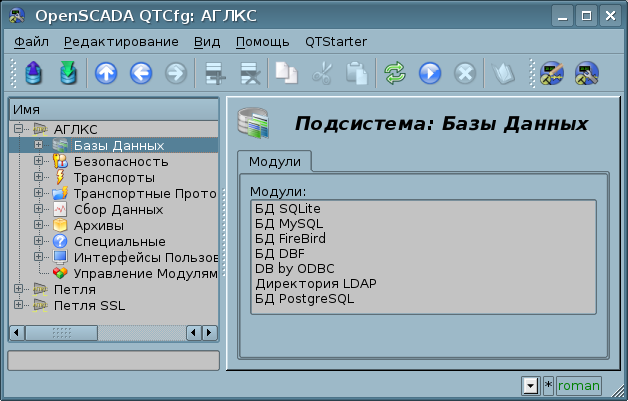
Task: Open the manual book icon
Action: pyautogui.click(x=503, y=73)
